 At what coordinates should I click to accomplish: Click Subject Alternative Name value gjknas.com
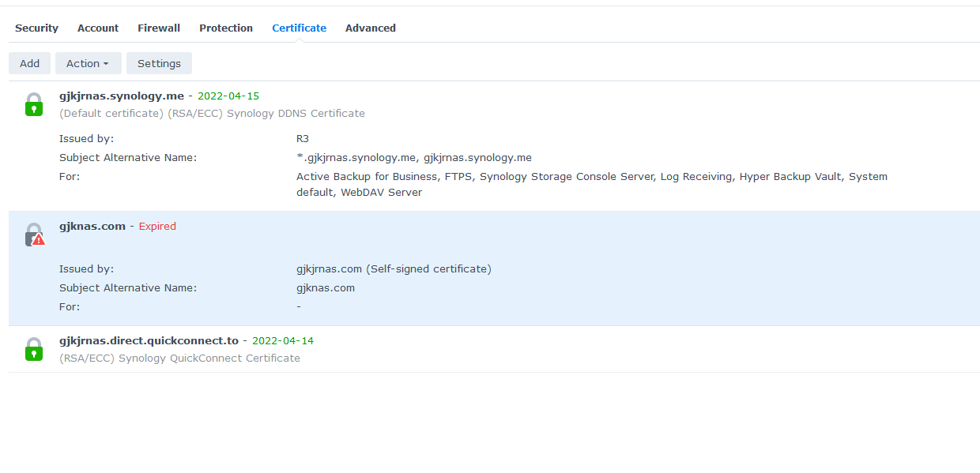(x=326, y=287)
